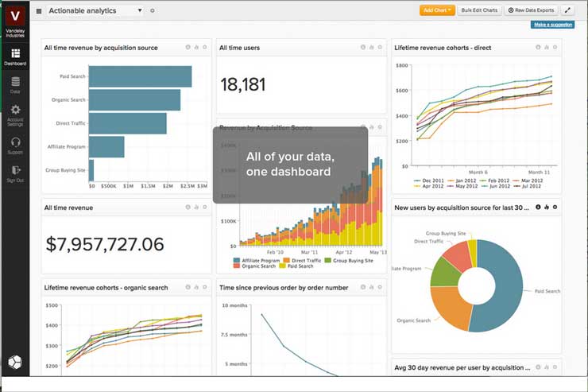This screenshot has height=392, width=588.
Task: Click the 'Lifetime revenue cohorts - organic search' title
Action: [x=106, y=288]
